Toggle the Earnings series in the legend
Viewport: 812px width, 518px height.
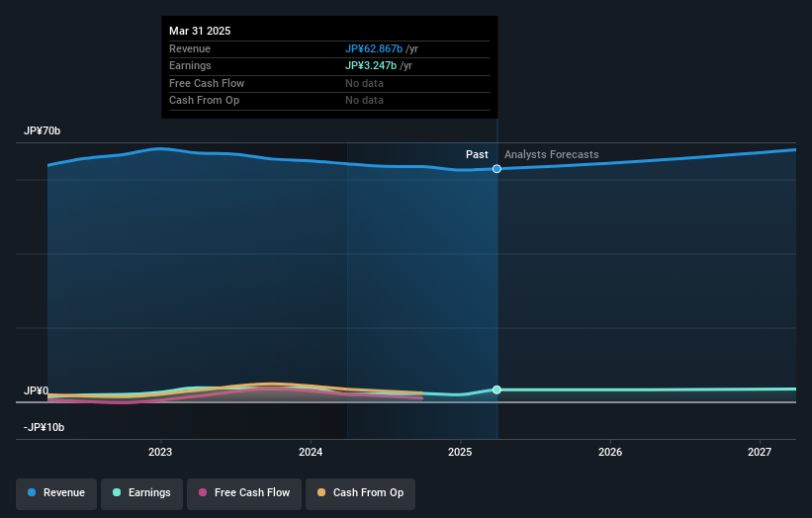tap(141, 493)
